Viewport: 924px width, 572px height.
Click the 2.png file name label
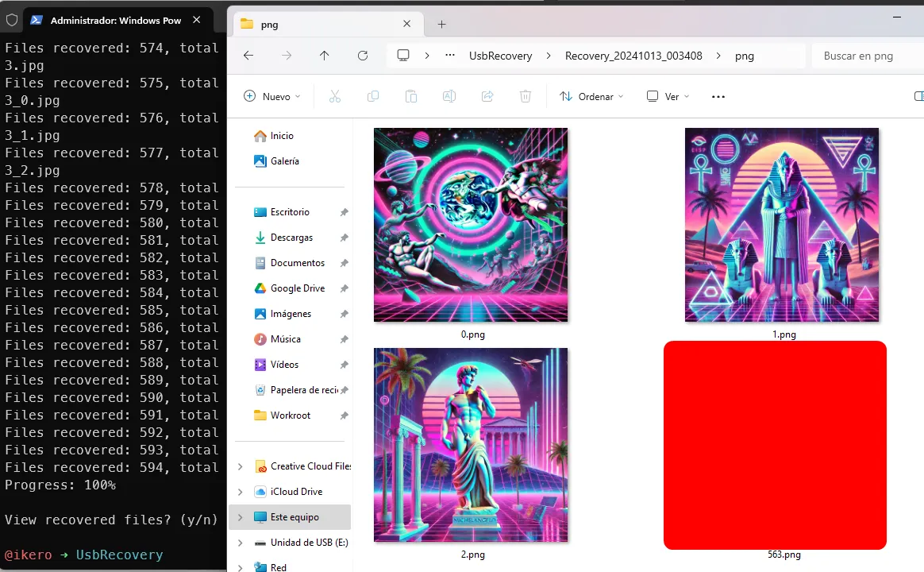pos(472,555)
